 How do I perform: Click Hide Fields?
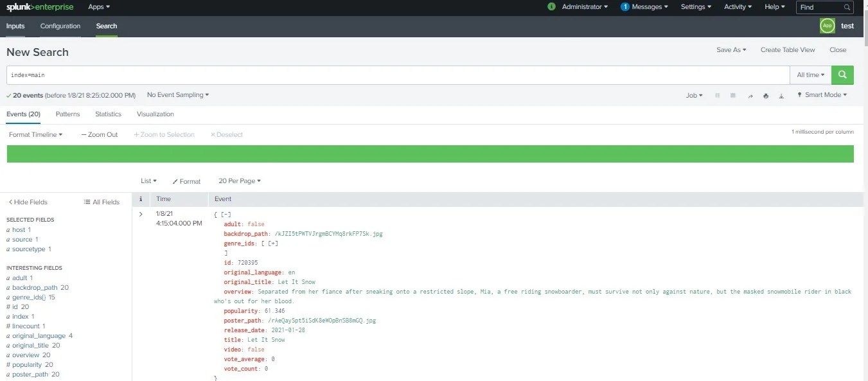[28, 202]
